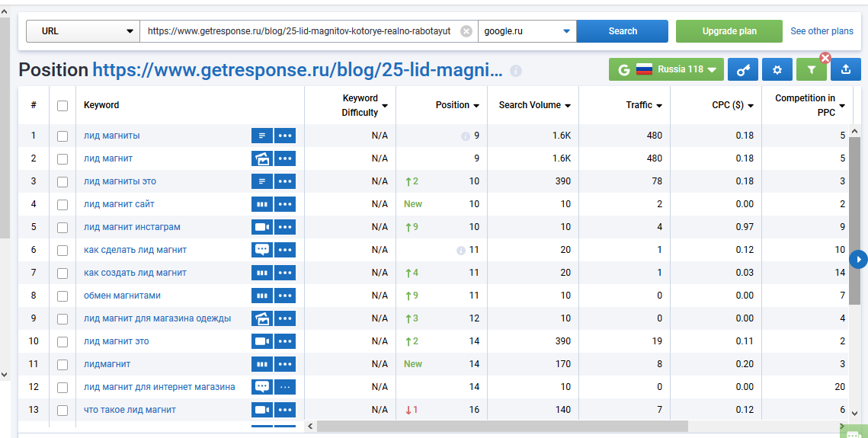The height and width of the screenshot is (438, 868).
Task: Toggle the select-all checkbox in the header
Action: coord(62,106)
